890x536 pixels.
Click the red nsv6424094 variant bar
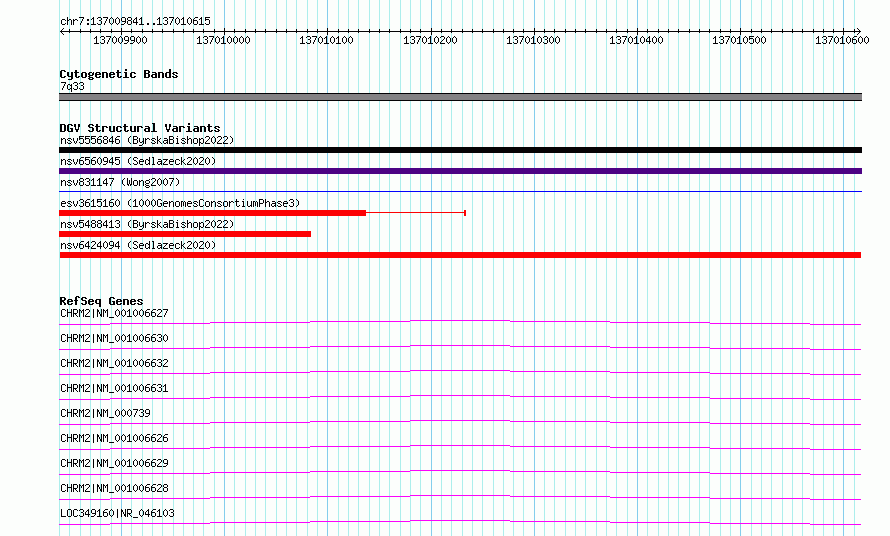coord(460,255)
